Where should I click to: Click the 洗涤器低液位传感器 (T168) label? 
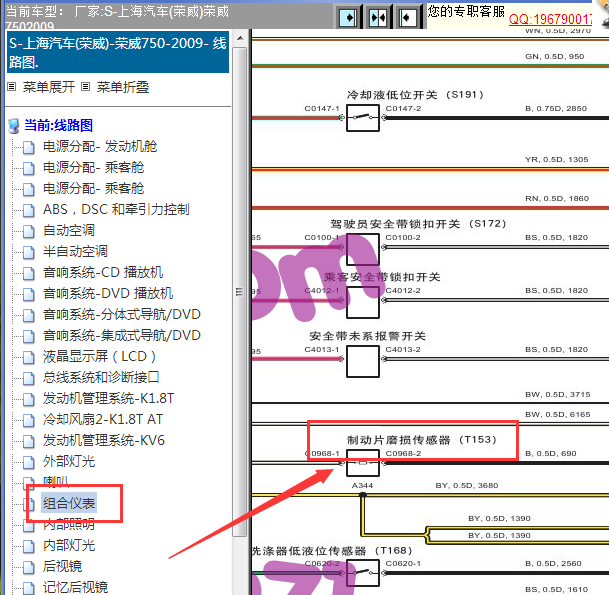tap(332, 550)
